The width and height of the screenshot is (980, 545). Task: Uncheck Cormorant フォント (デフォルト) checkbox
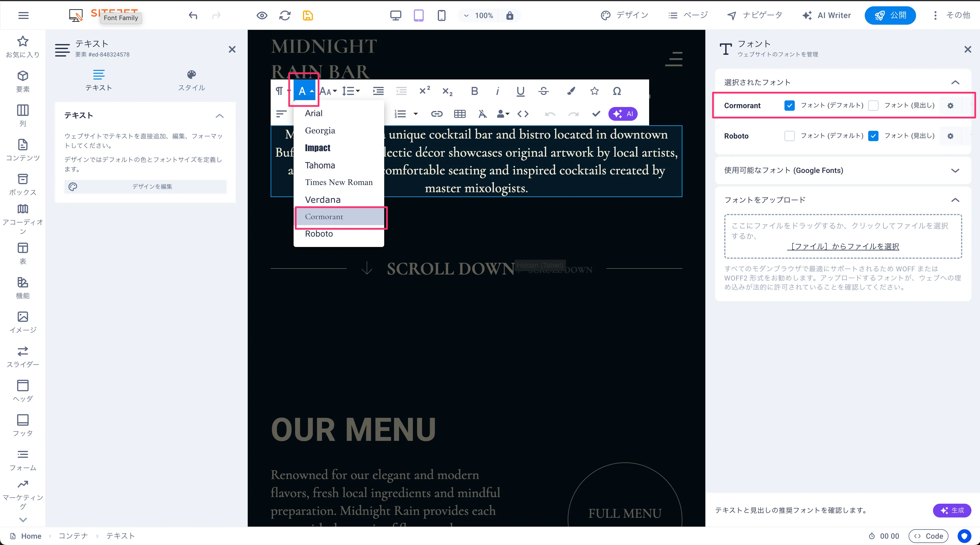[789, 106]
